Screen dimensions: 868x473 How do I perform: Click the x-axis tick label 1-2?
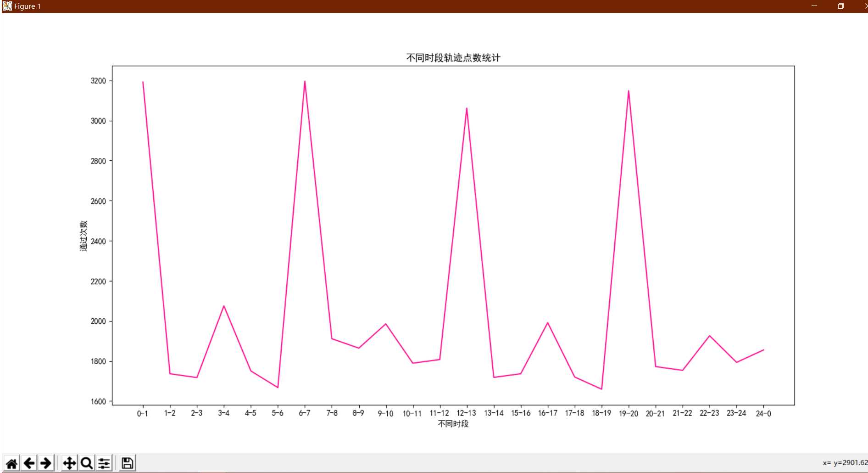click(x=170, y=413)
